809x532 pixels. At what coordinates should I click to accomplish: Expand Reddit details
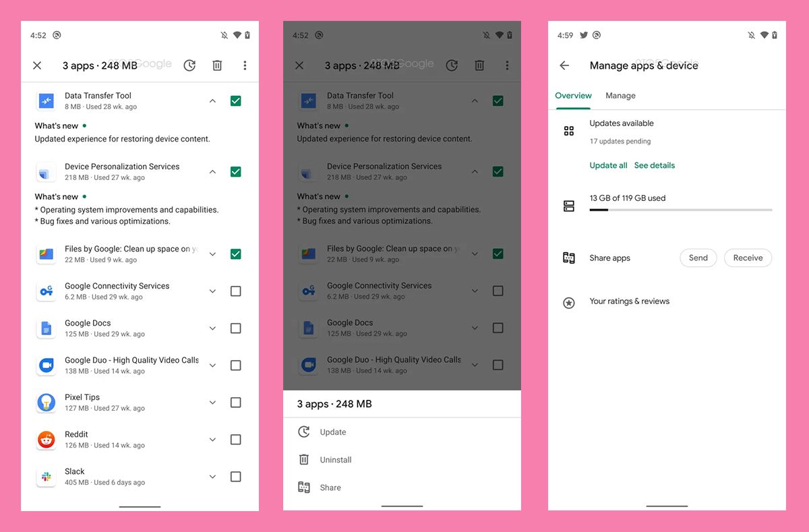pos(212,440)
